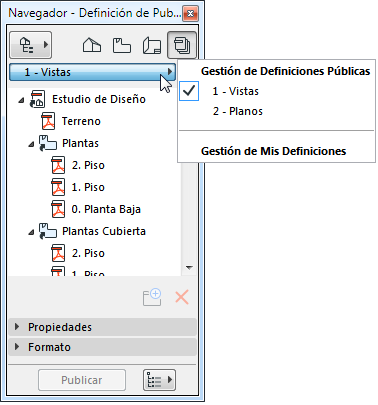Switch to Project Map view icon
This screenshot has width=378, height=405.
tap(92, 45)
